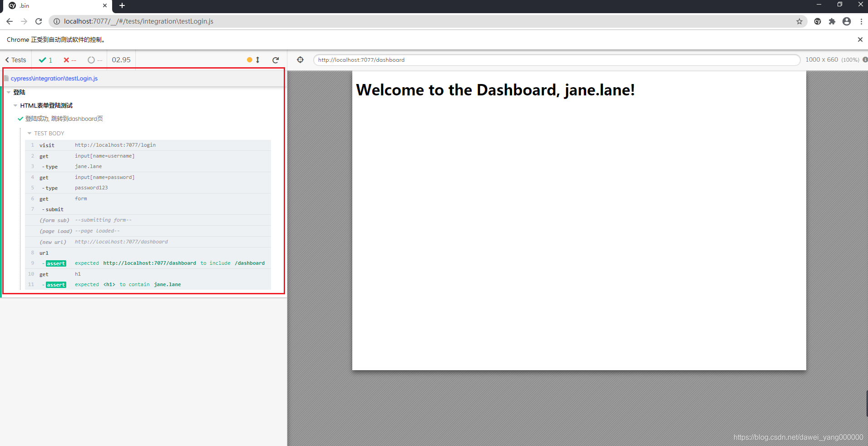The width and height of the screenshot is (868, 446).
Task: Select the visit login command row
Action: [148, 145]
